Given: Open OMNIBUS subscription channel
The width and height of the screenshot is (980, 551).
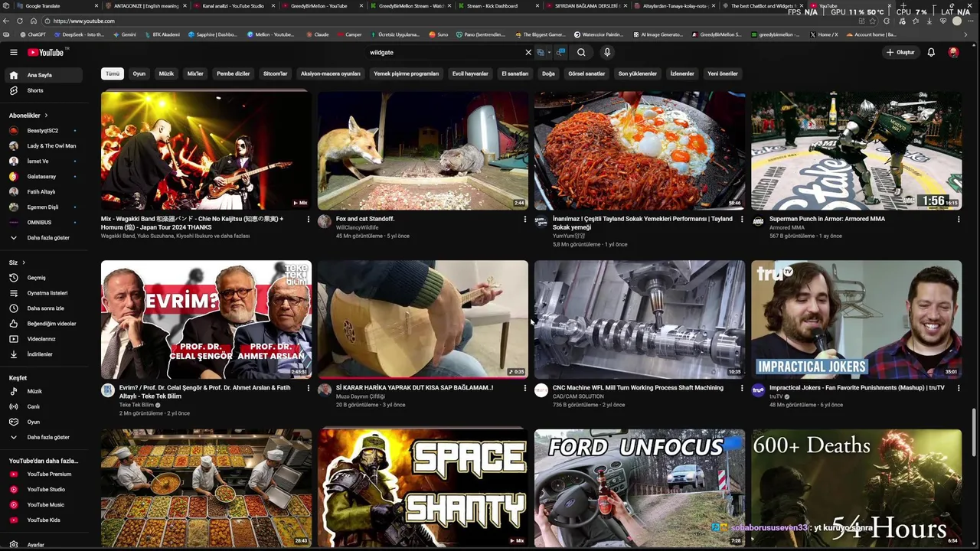Looking at the screenshot, I should [x=44, y=223].
